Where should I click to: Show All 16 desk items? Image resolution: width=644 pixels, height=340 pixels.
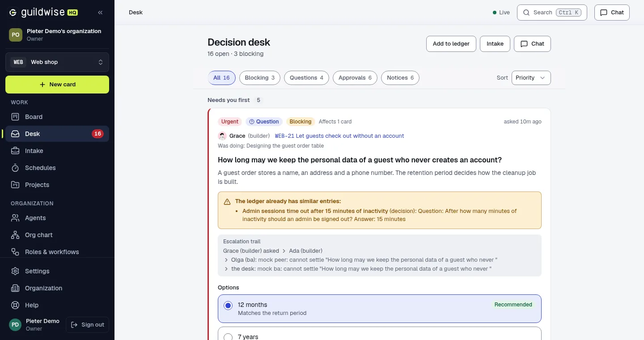coord(221,78)
